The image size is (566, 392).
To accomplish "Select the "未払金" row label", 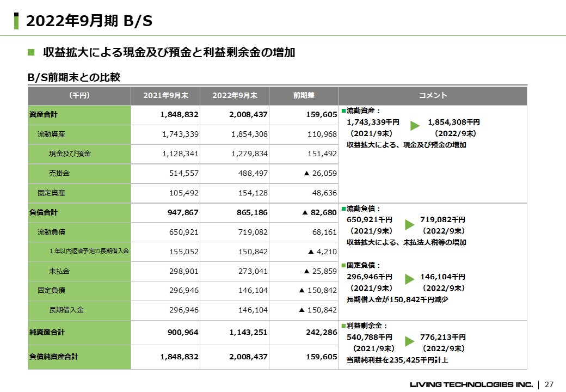I will 59,271.
